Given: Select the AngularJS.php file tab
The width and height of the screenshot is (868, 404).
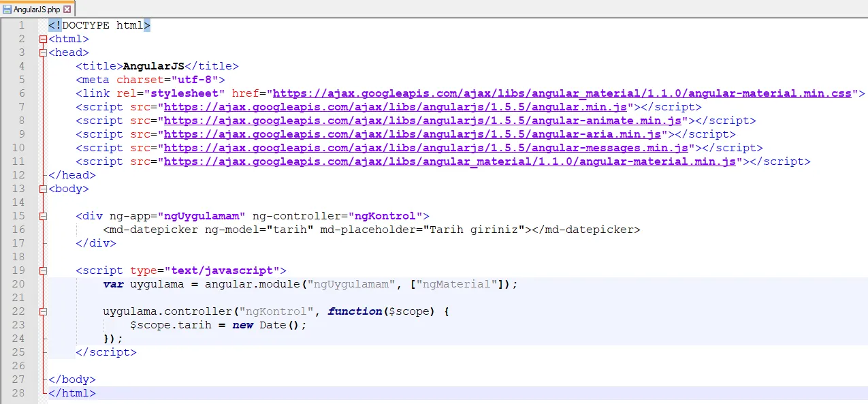Looking at the screenshot, I should click(37, 10).
